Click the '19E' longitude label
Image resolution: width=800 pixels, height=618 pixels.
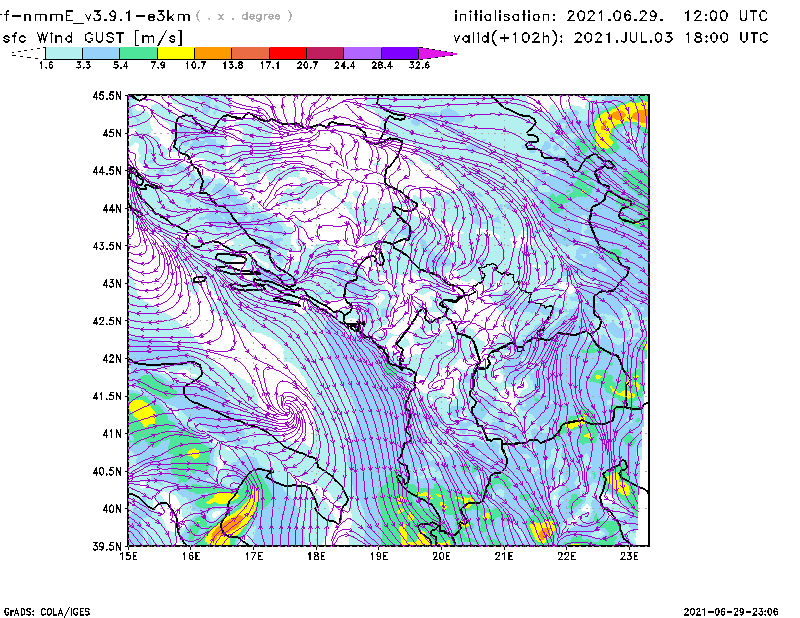(379, 556)
